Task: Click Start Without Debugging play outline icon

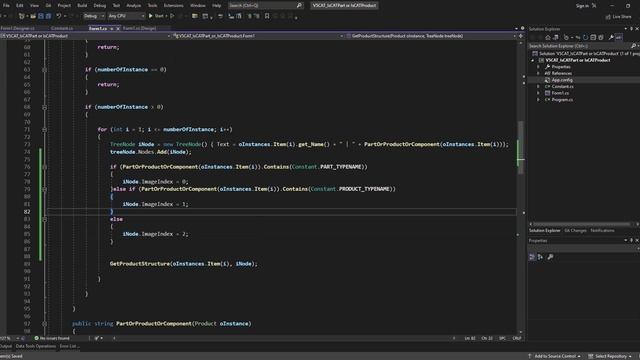Action: pyautogui.click(x=172, y=16)
